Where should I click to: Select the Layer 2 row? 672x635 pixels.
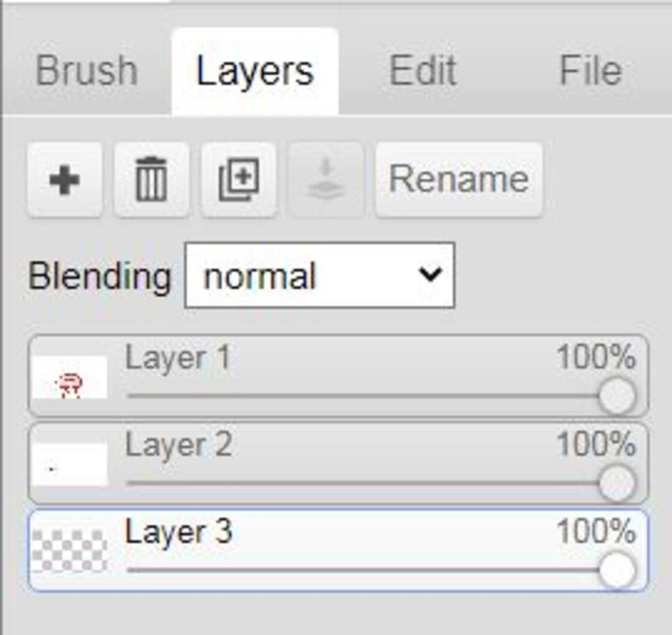338,463
